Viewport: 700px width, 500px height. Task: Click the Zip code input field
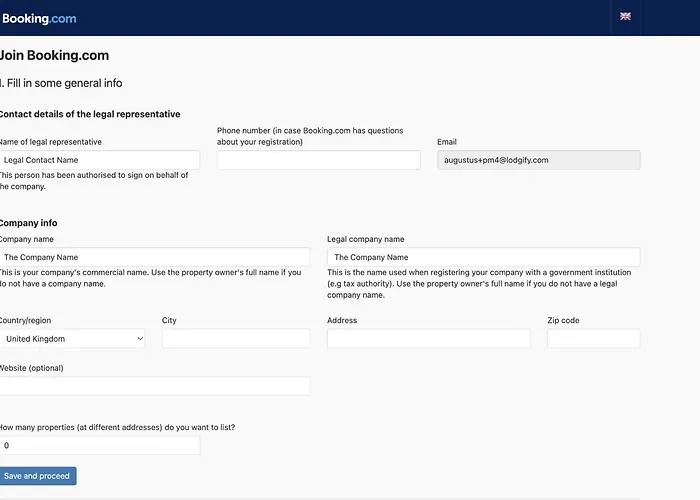(593, 339)
